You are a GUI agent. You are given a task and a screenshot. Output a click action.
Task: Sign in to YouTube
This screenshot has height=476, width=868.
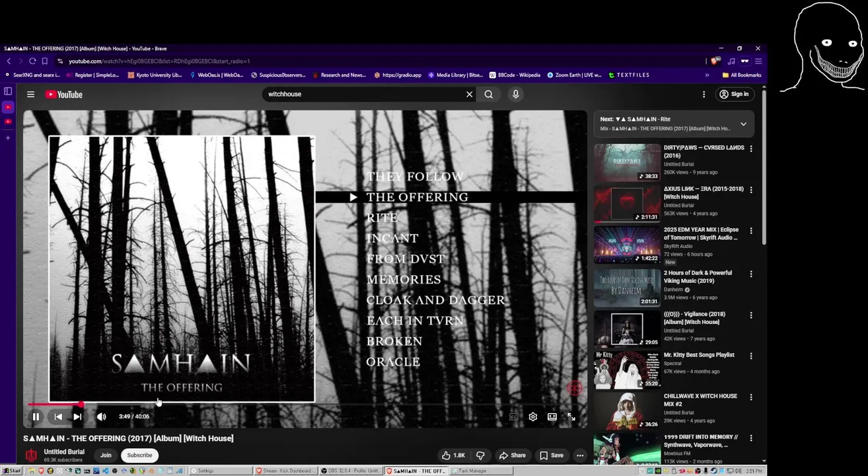point(735,95)
